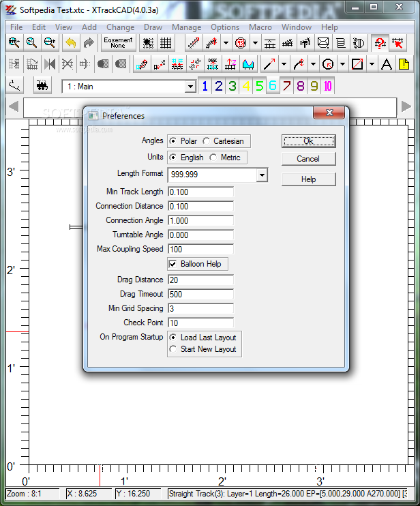Select the Elevation tool icon
This screenshot has width=420, height=506.
click(230, 64)
